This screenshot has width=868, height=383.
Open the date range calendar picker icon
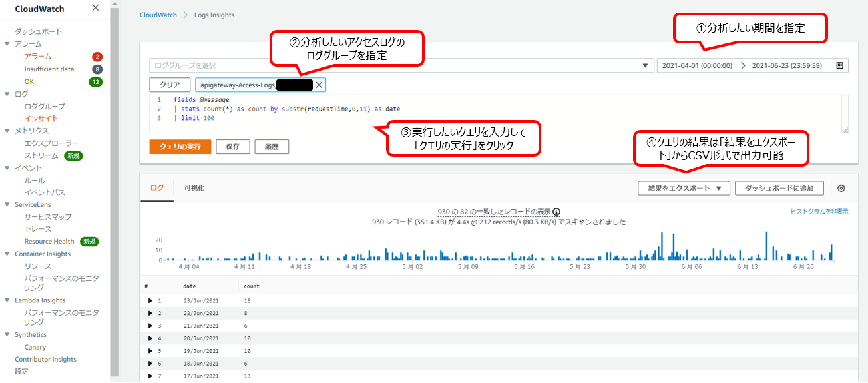click(839, 66)
